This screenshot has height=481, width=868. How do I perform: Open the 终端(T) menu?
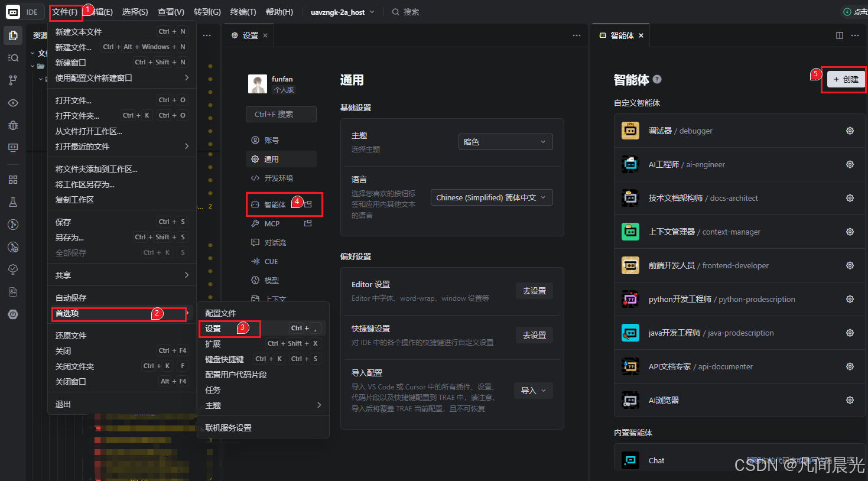click(243, 12)
